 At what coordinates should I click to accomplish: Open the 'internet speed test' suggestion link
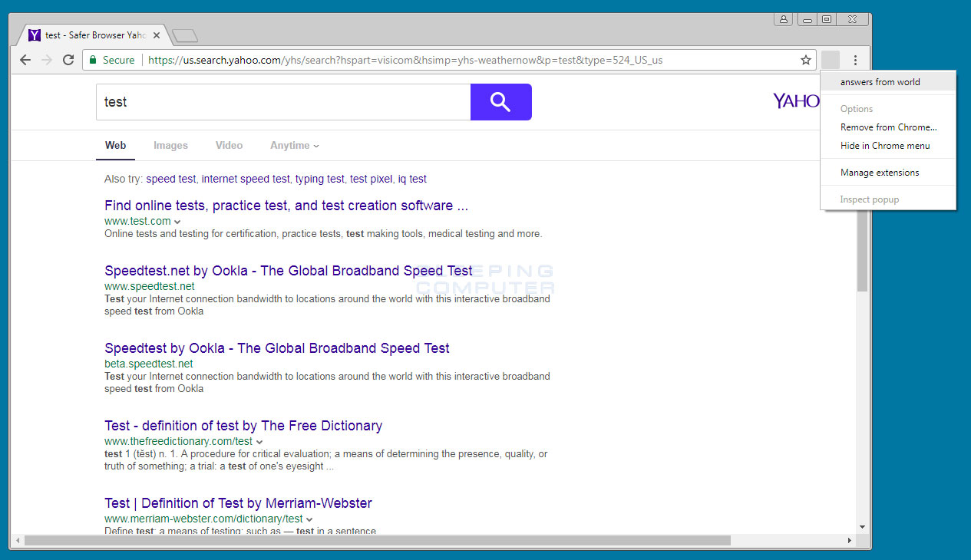(246, 178)
